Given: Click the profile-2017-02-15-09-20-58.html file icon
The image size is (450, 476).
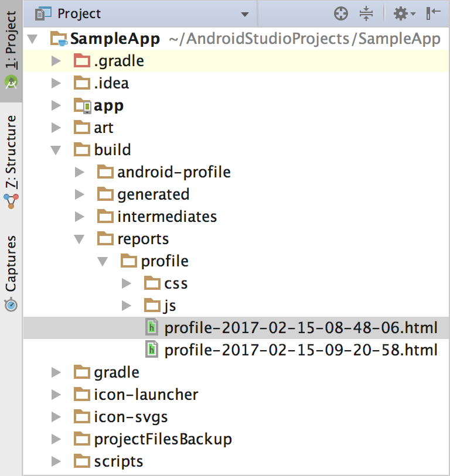Looking at the screenshot, I should [152, 350].
